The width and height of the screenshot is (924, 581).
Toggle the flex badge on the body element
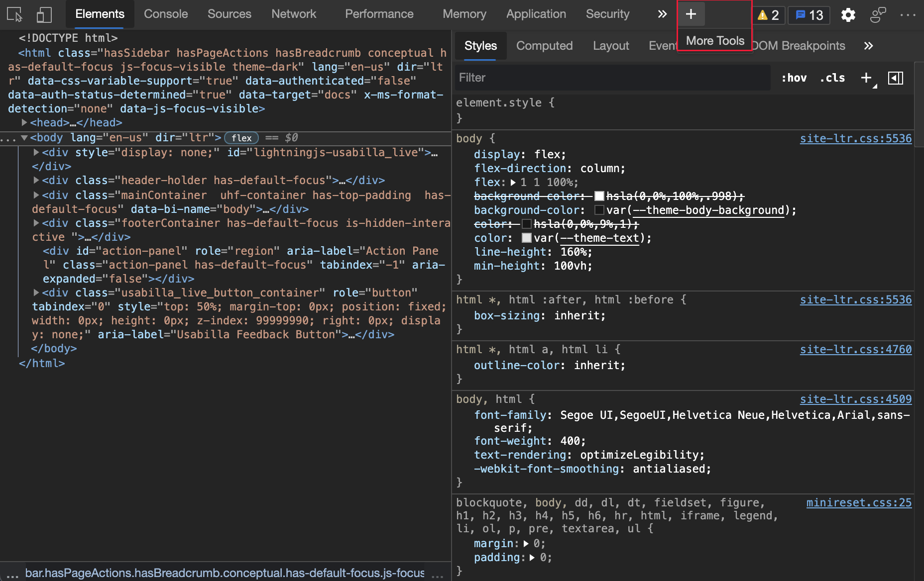click(x=241, y=138)
